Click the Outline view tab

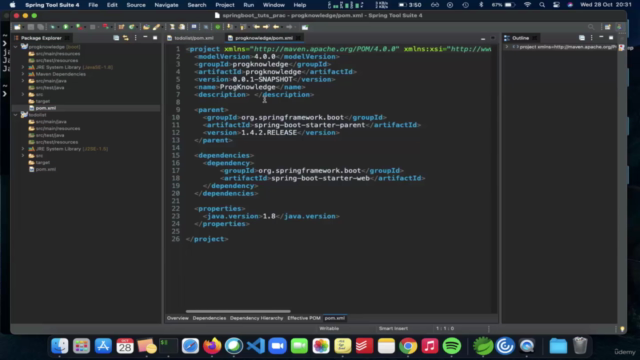[520, 38]
